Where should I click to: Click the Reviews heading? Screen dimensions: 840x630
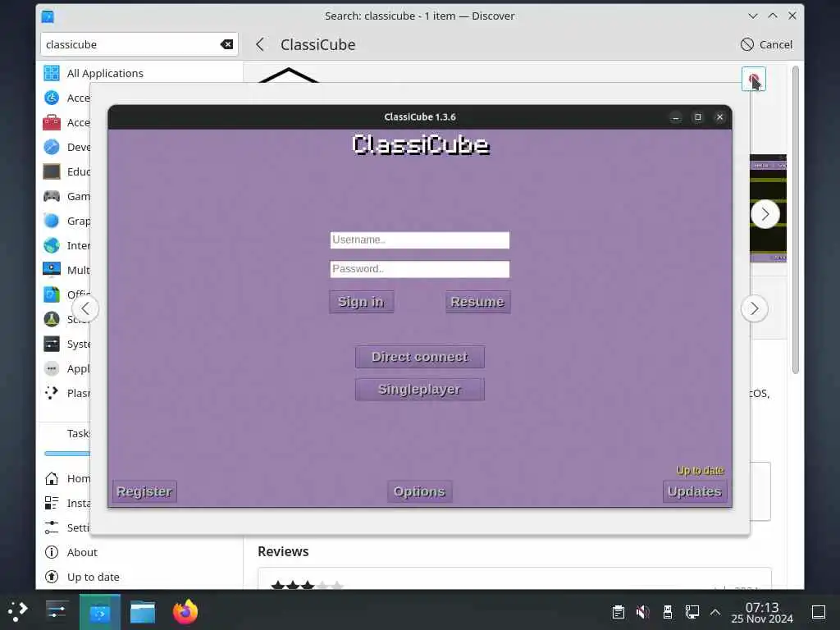(x=283, y=551)
